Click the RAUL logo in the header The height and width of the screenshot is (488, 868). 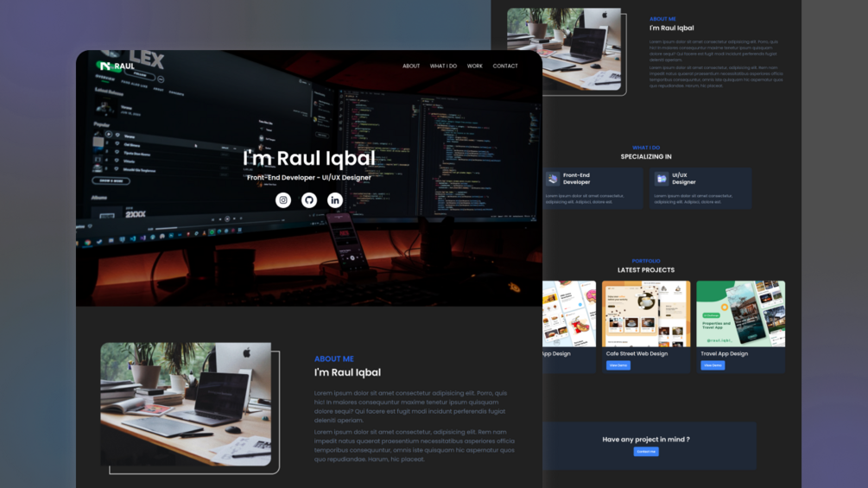(117, 66)
